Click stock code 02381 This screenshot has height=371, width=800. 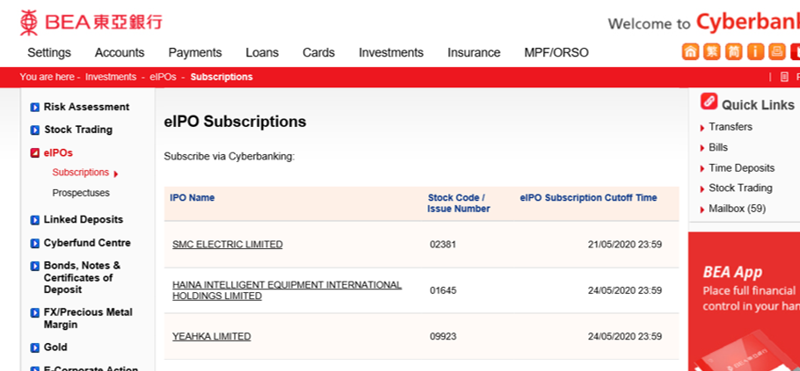443,244
